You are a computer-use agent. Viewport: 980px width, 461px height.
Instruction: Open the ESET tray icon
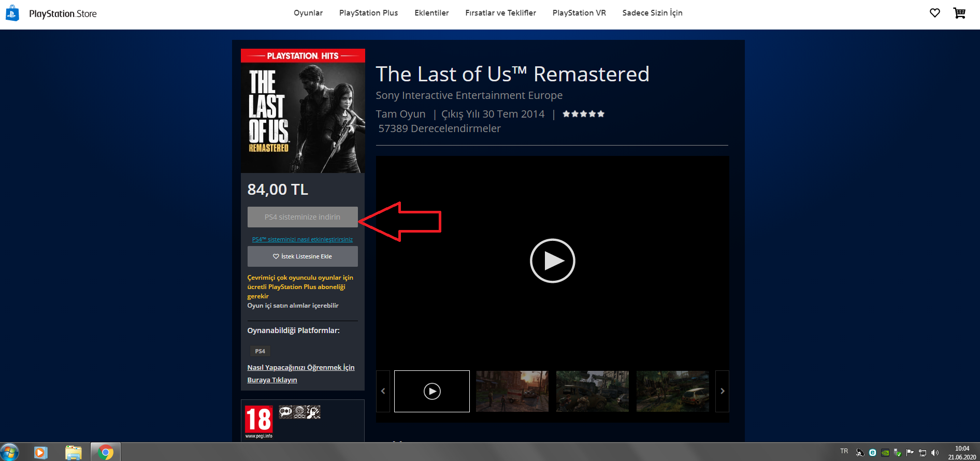click(x=873, y=453)
